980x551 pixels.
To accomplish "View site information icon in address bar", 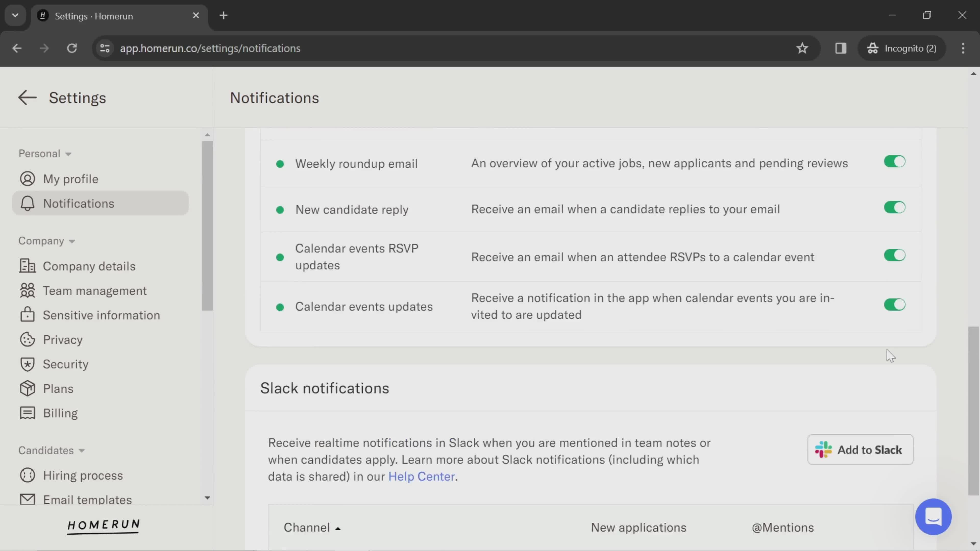I will pos(105,48).
